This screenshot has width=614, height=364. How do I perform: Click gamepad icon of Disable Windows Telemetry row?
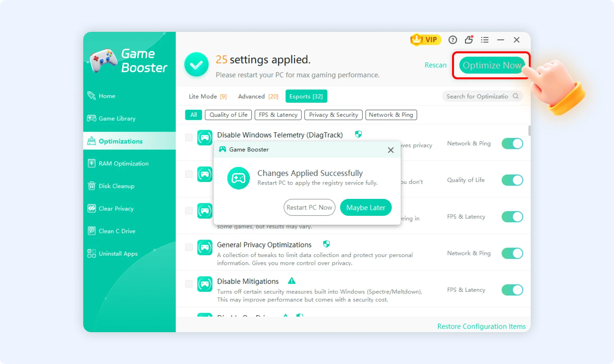click(205, 138)
